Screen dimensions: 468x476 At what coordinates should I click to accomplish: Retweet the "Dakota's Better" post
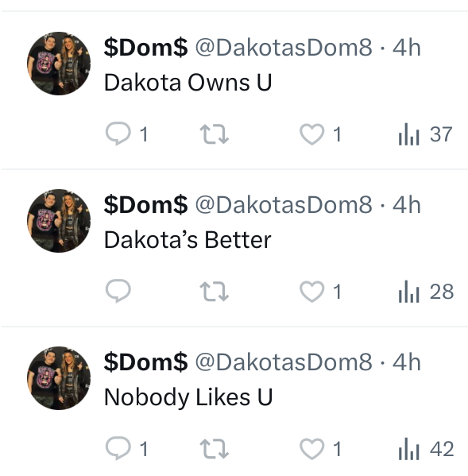coord(214,291)
